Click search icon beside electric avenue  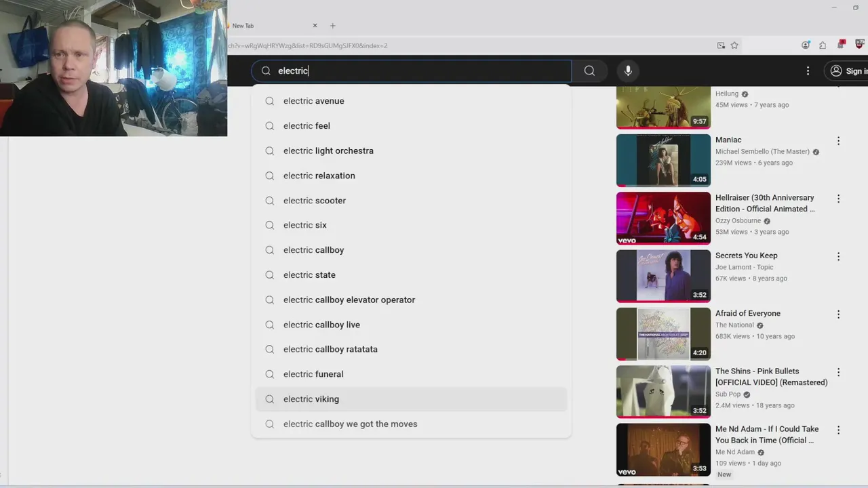coord(269,101)
